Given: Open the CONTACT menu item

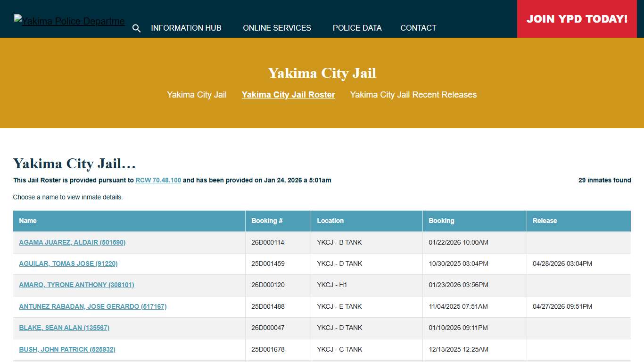Looking at the screenshot, I should (418, 28).
